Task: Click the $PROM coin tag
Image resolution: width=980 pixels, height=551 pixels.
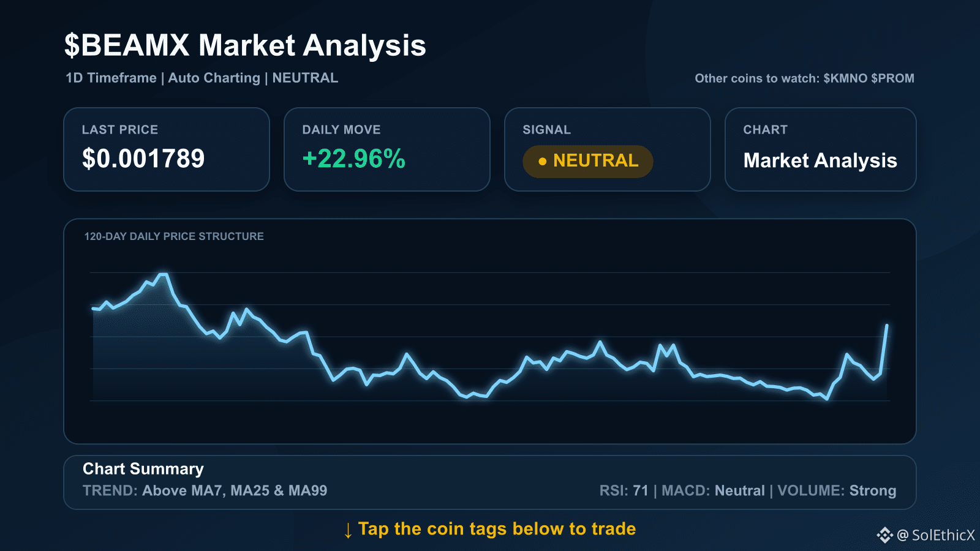Action: 892,78
